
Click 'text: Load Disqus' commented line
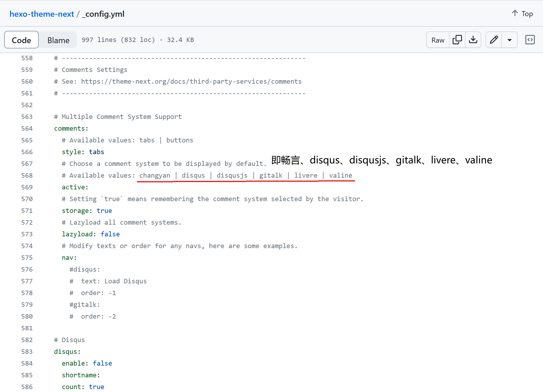[108, 281]
